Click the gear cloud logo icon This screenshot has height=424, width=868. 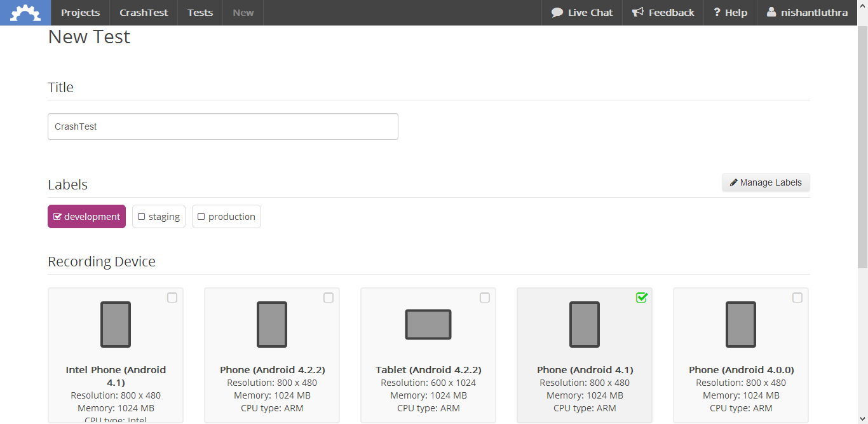[x=25, y=13]
